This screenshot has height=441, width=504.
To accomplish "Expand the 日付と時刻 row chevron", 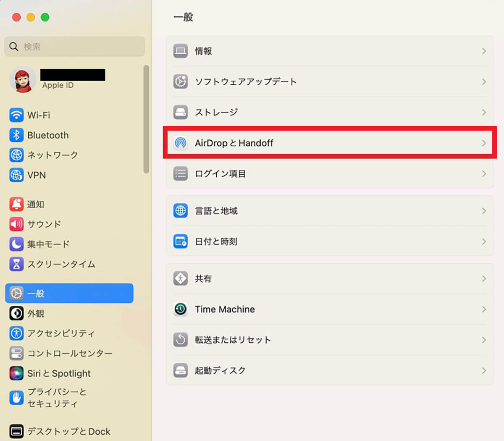I will click(484, 241).
